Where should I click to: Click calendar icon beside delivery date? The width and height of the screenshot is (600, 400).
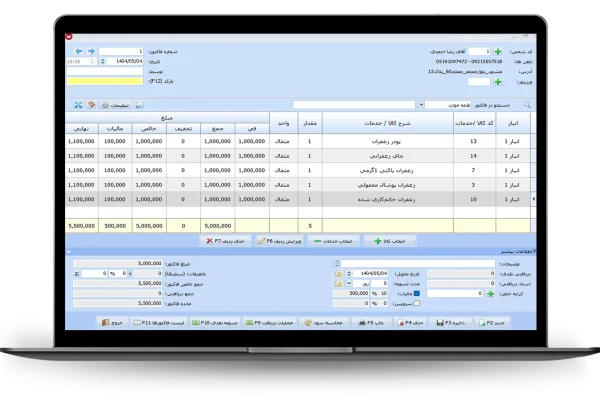[338, 273]
